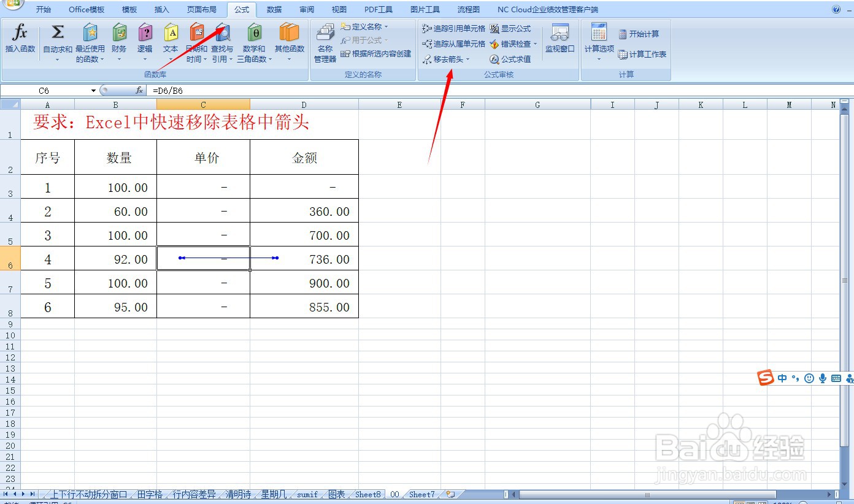Expand the Name Box dropdown arrow
The height and width of the screenshot is (504, 854).
pyautogui.click(x=93, y=91)
